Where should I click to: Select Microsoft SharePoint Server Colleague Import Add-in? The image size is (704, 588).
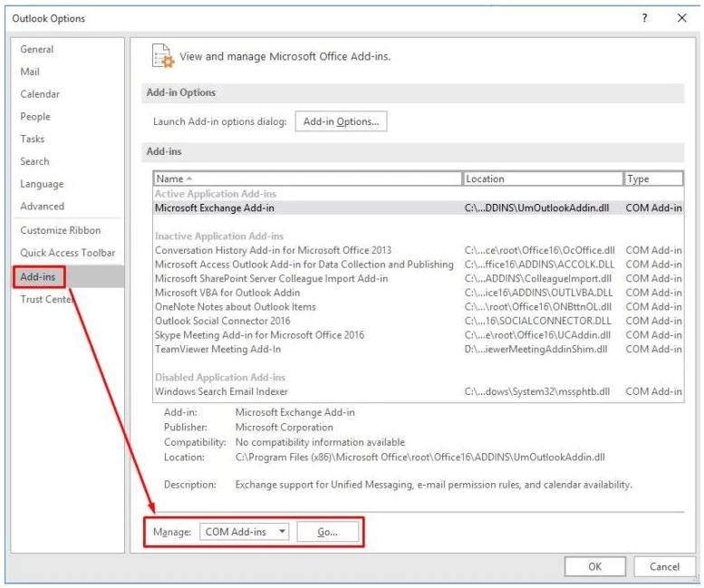tap(418, 278)
